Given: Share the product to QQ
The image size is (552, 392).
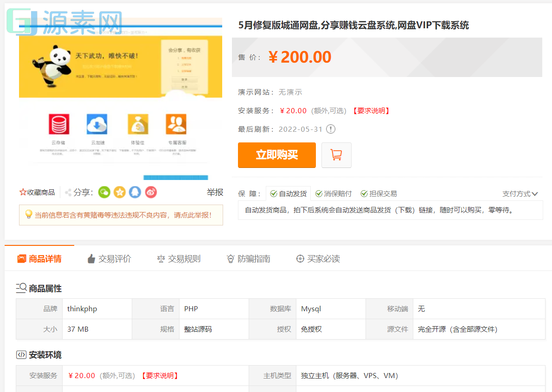Looking at the screenshot, I should [x=135, y=192].
